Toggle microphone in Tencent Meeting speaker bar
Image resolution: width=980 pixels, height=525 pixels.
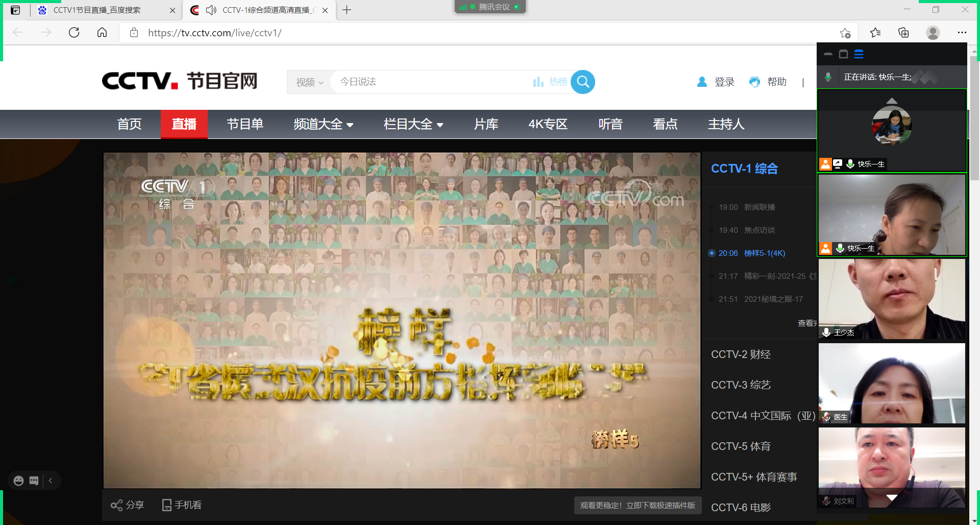click(x=828, y=77)
